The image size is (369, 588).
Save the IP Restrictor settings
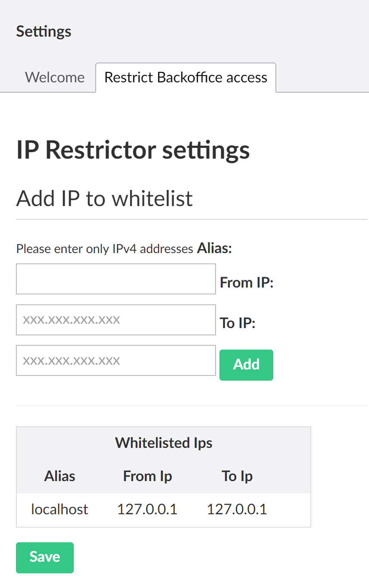(45, 557)
